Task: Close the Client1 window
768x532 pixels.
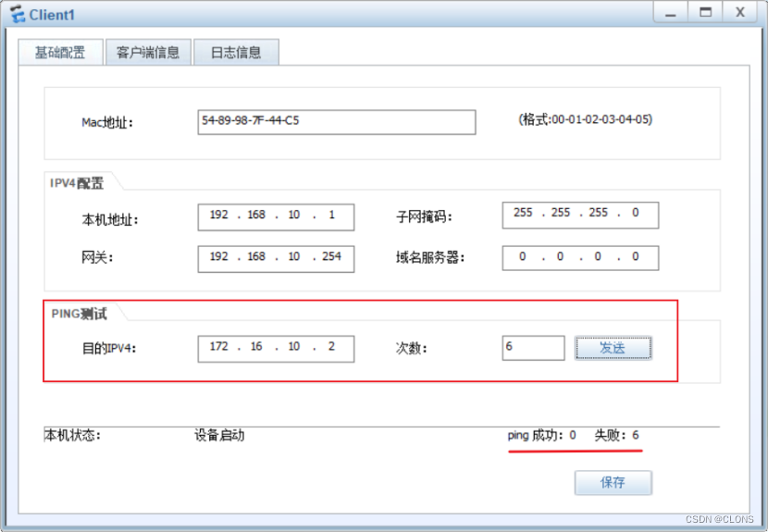Action: pyautogui.click(x=740, y=12)
